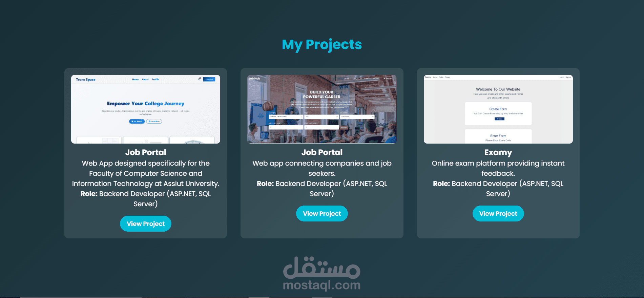The width and height of the screenshot is (644, 298).
Task: Open View Project under the Team Space card
Action: click(146, 224)
